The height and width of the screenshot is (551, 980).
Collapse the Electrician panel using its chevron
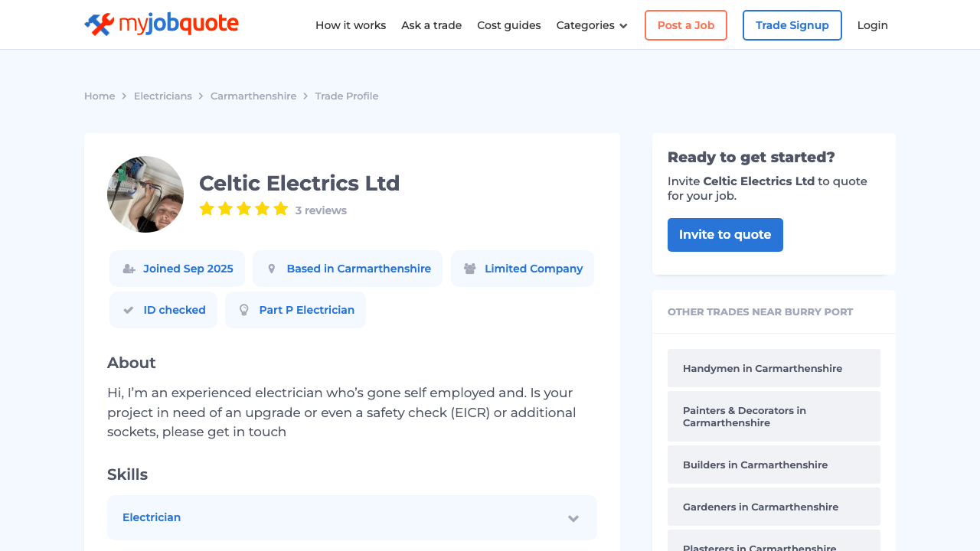coord(573,517)
